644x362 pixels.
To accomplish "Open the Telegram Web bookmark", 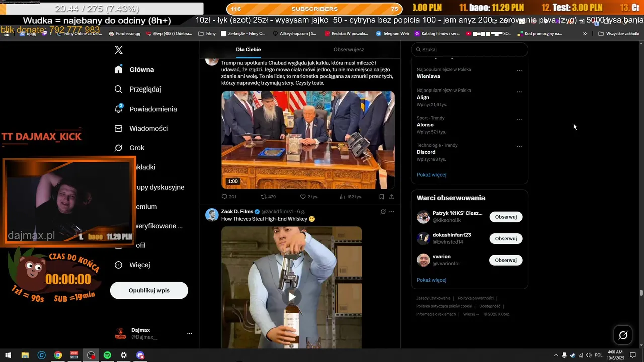I will coord(392,33).
